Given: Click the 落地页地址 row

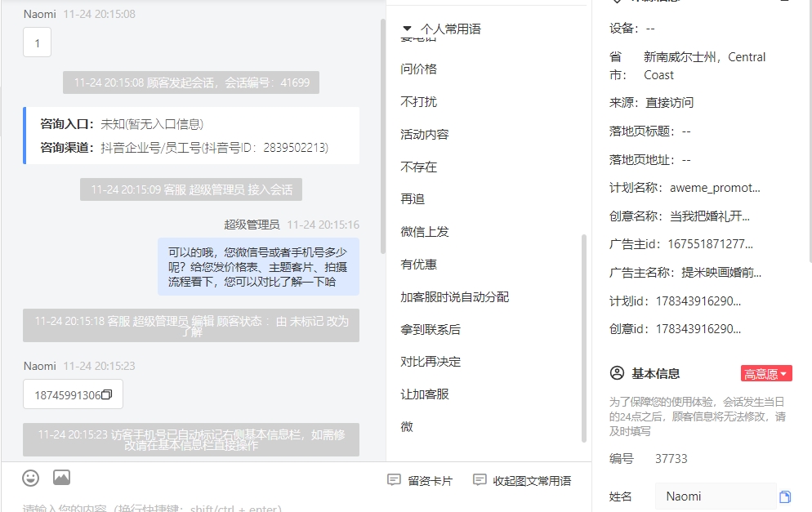Looking at the screenshot, I should tap(650, 160).
